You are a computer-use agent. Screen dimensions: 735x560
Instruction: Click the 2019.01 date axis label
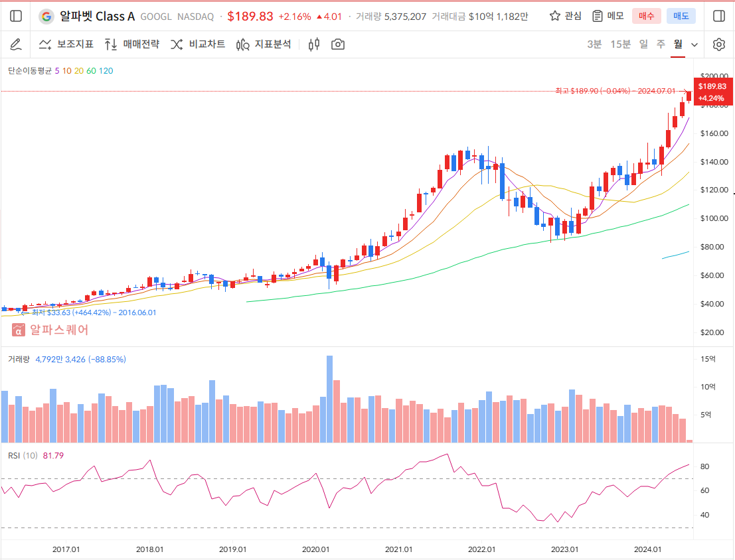(233, 549)
